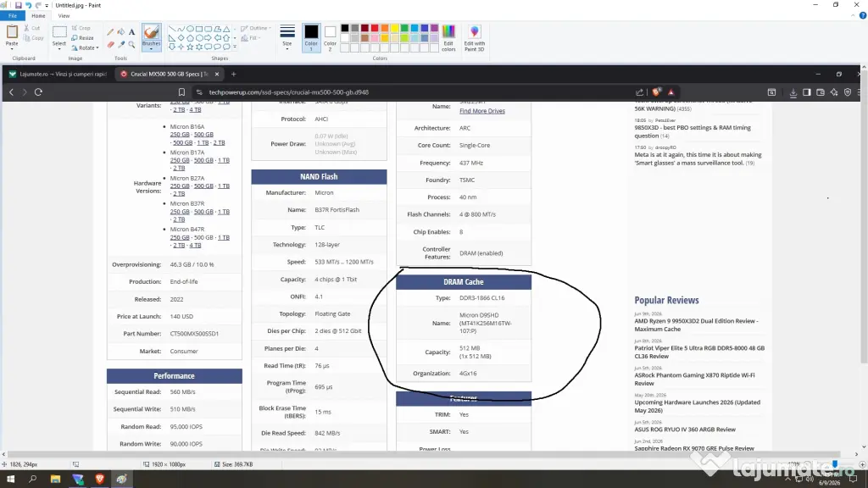Viewport: 868px width, 488px height.
Task: Click Paint's horizontal scrollbar
Action: [424, 454]
